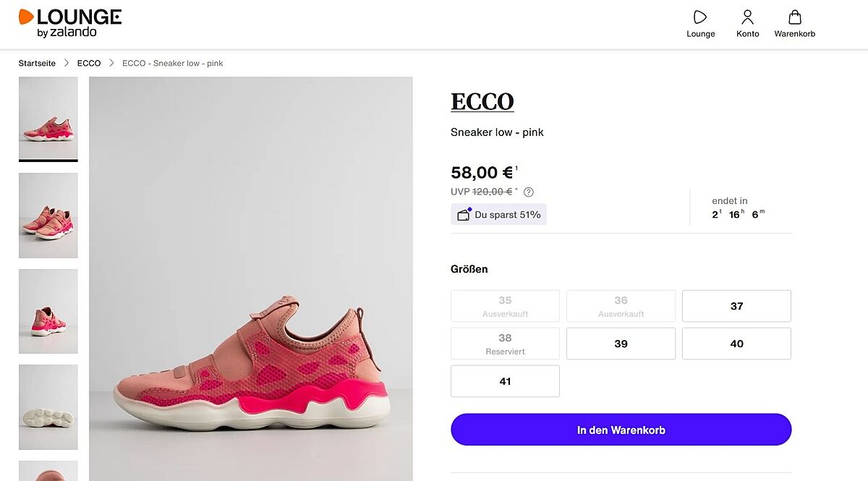The image size is (868, 481).
Task: Open the ECCO brand heading link
Action: [482, 102]
